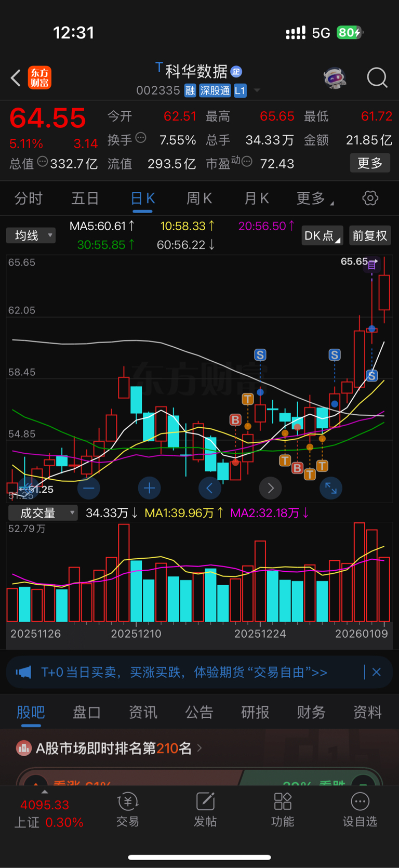
Task: Tap the megaphone announcement icon
Action: coord(23,672)
